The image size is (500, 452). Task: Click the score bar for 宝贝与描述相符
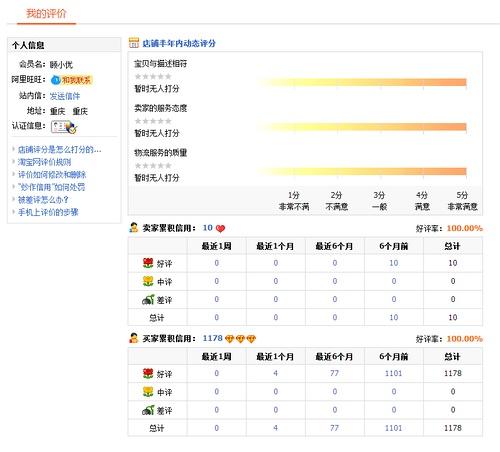tap(361, 82)
